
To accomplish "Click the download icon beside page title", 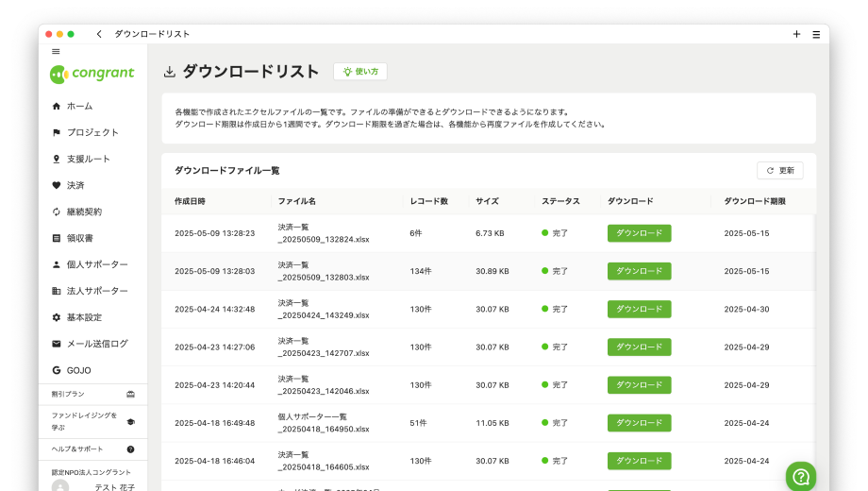I will tap(170, 72).
